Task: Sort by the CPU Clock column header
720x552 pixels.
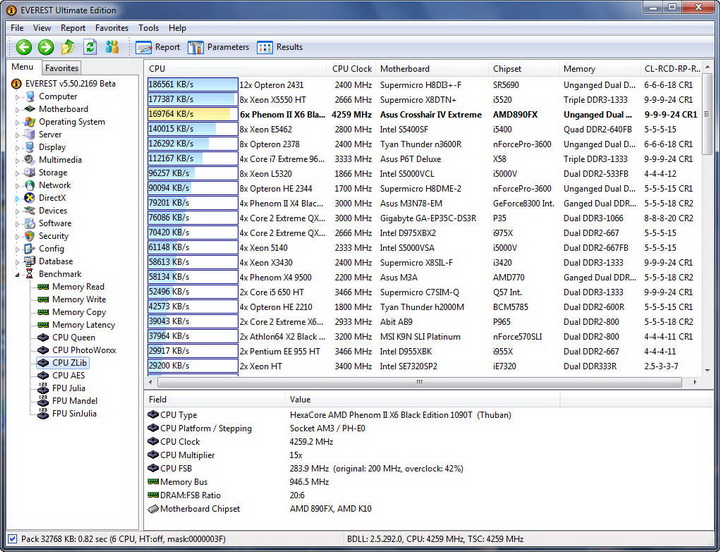Action: (351, 68)
